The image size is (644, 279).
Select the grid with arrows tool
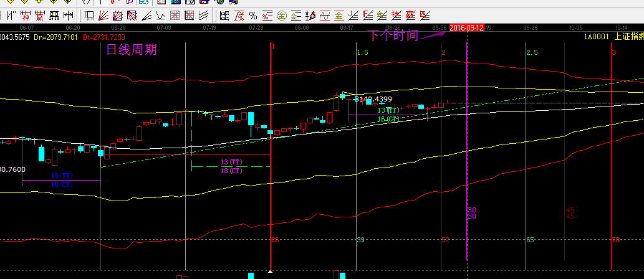pos(190,16)
